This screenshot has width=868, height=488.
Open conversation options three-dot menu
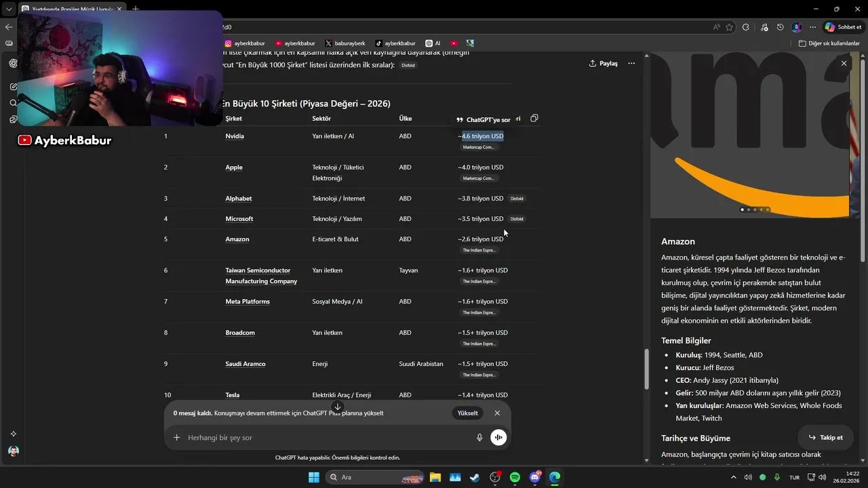[631, 63]
